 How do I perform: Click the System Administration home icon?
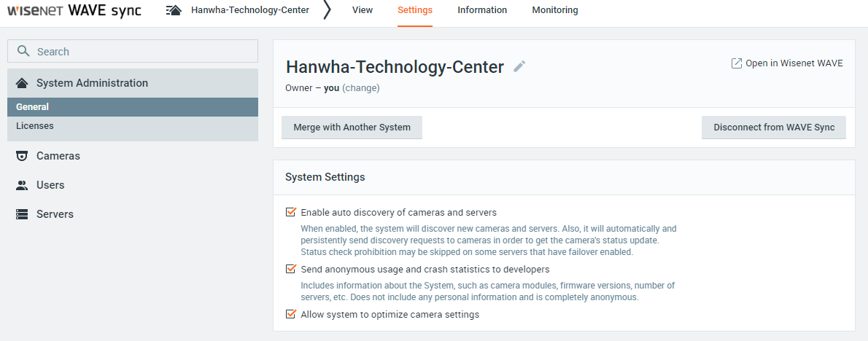click(22, 83)
